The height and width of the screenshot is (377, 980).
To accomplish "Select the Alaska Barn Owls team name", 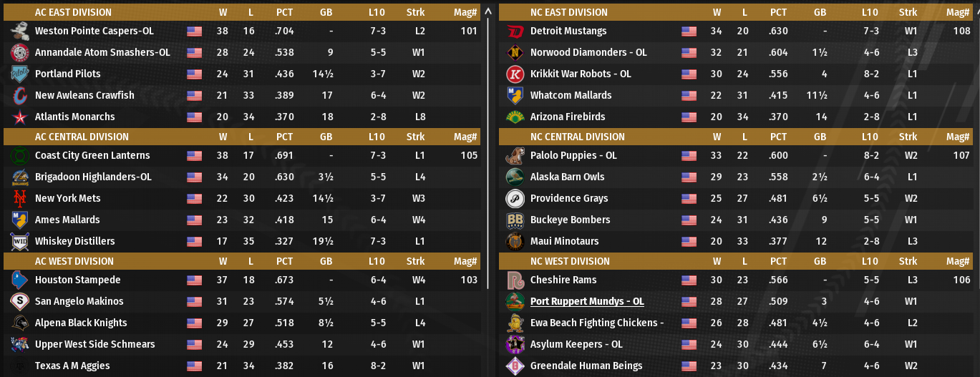I will (567, 177).
